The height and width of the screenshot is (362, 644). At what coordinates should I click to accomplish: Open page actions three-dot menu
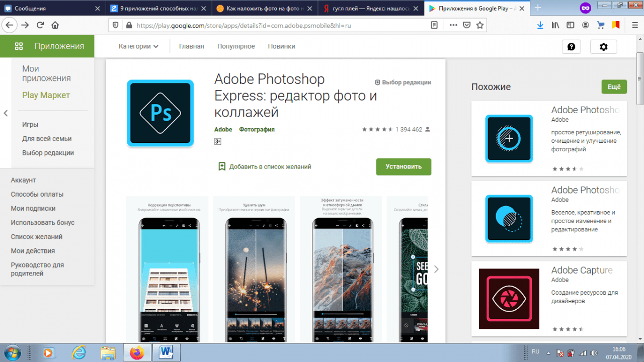tap(453, 25)
